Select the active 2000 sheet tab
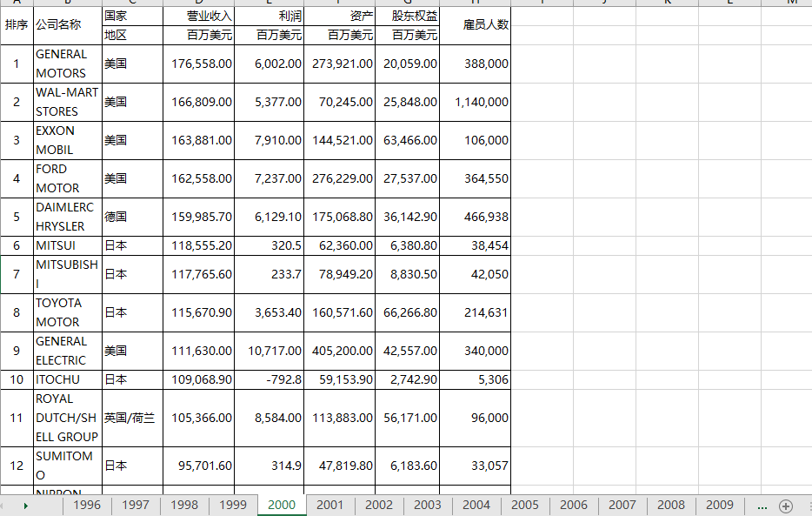 pos(282,505)
